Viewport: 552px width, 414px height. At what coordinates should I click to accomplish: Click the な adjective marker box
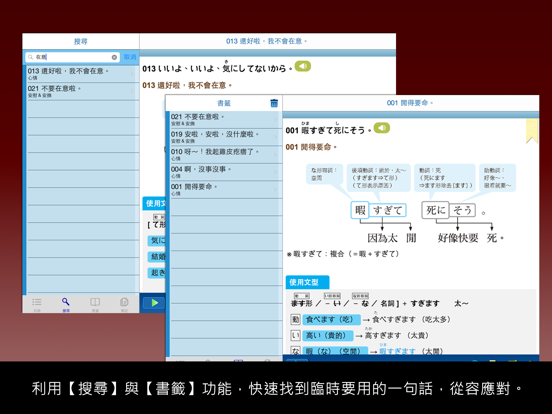pyautogui.click(x=295, y=351)
